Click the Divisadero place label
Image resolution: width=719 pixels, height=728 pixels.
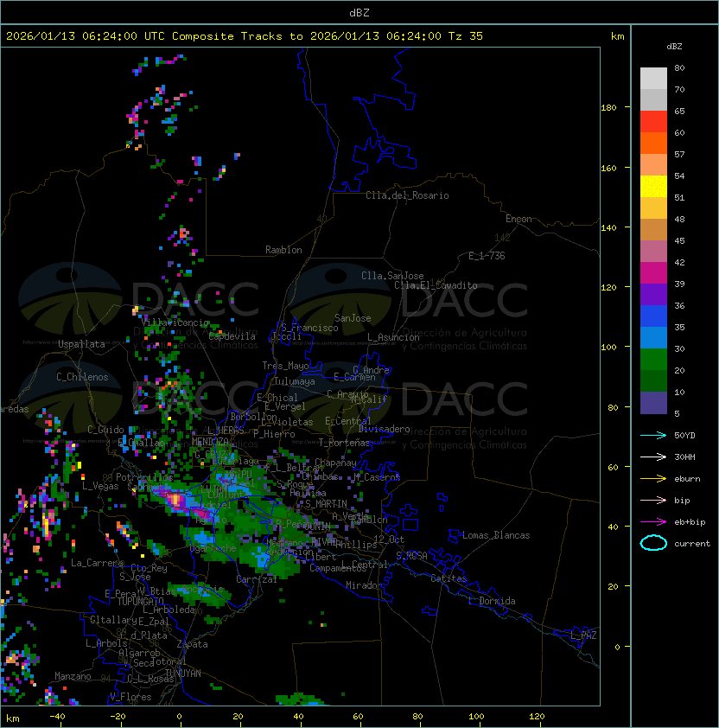385,429
